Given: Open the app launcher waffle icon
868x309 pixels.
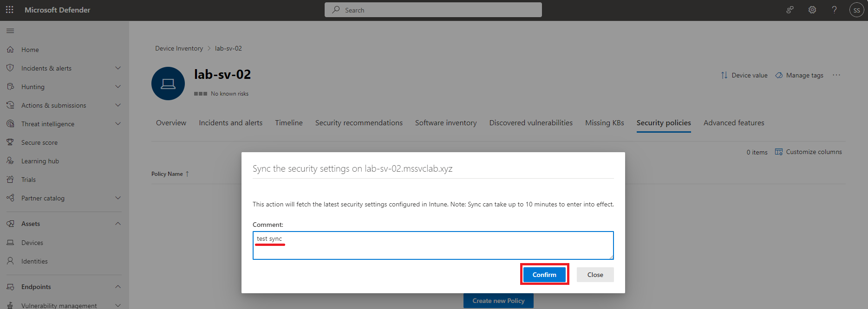Looking at the screenshot, I should pos(10,10).
